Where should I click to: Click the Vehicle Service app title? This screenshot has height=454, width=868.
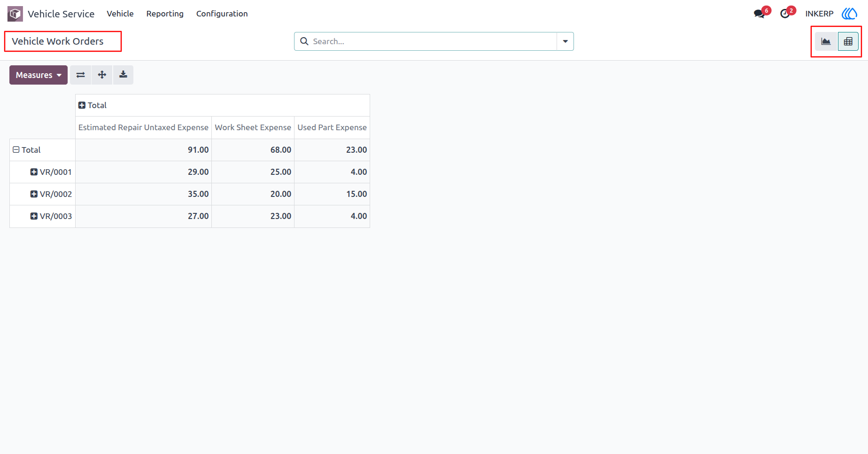61,14
